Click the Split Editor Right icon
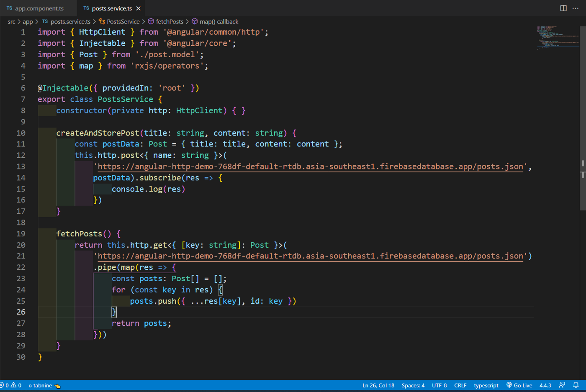 pyautogui.click(x=563, y=8)
